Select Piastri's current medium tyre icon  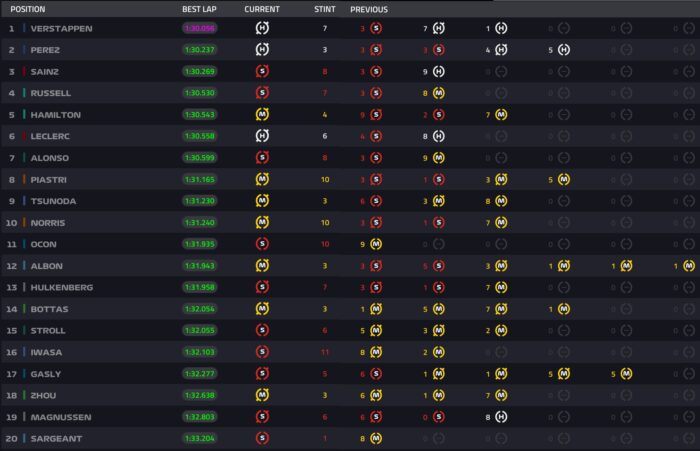[262, 179]
